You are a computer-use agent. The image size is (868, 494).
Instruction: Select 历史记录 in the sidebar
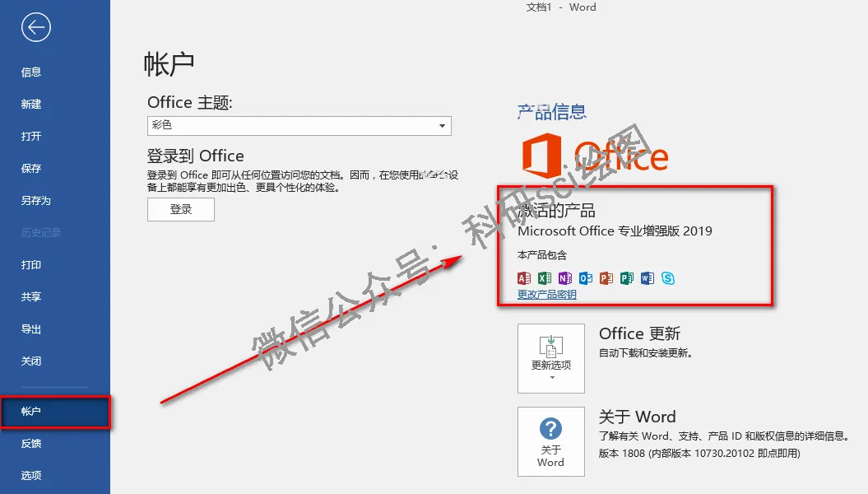pos(41,233)
